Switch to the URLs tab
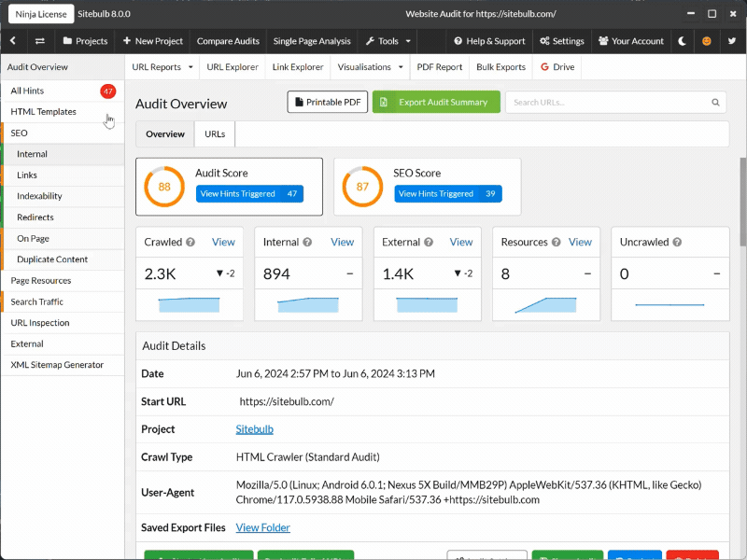This screenshot has width=747, height=560. point(215,134)
